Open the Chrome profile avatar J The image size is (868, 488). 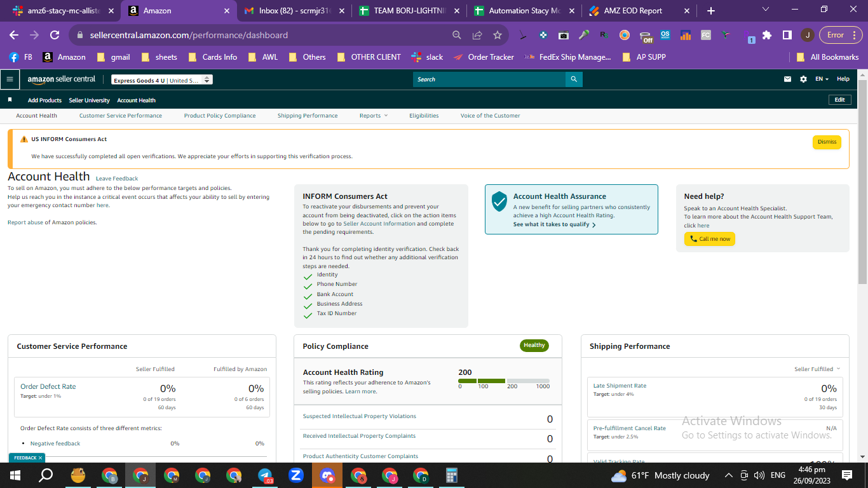[x=807, y=35]
